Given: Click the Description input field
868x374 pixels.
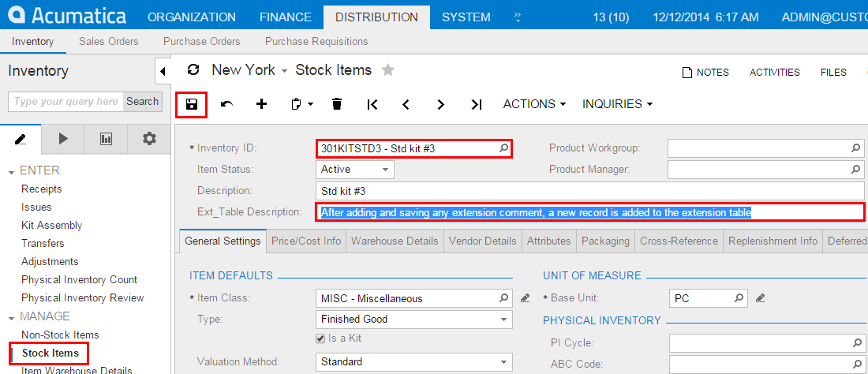Looking at the screenshot, I should (589, 191).
